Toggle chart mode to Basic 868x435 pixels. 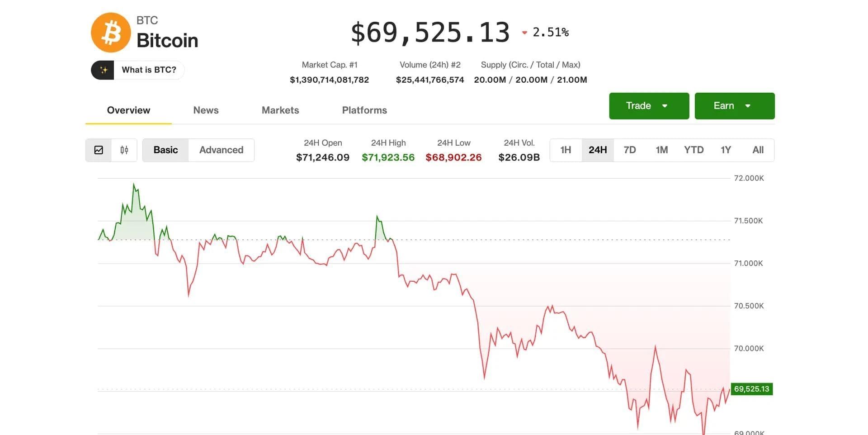point(165,150)
